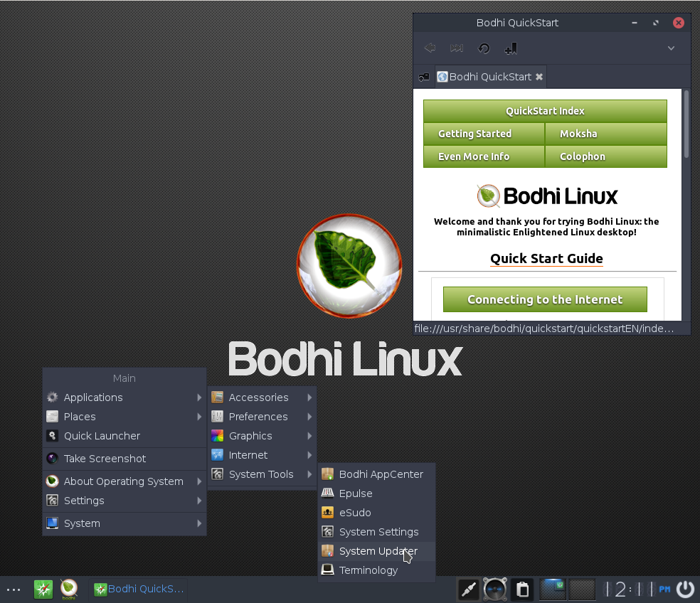Expand the Places submenu arrow
Screen dimensions: 700x603
coord(199,417)
